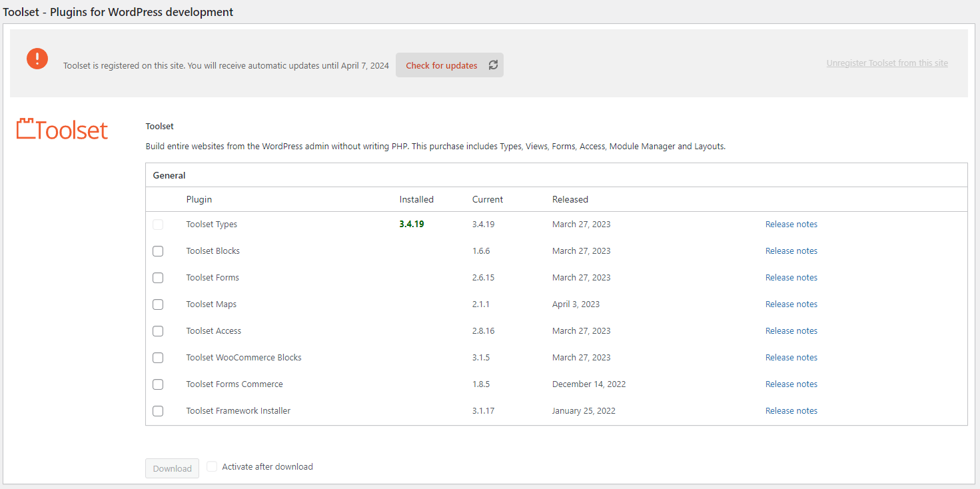Viewport: 980px width, 489px height.
Task: Click the page title Toolset - Plugins for WordPress development
Action: coord(119,12)
